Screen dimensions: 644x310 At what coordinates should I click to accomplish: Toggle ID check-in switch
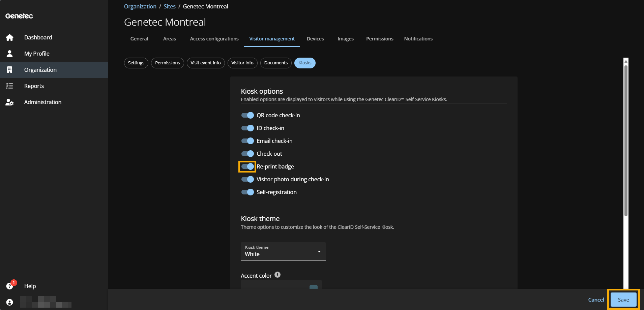click(247, 128)
